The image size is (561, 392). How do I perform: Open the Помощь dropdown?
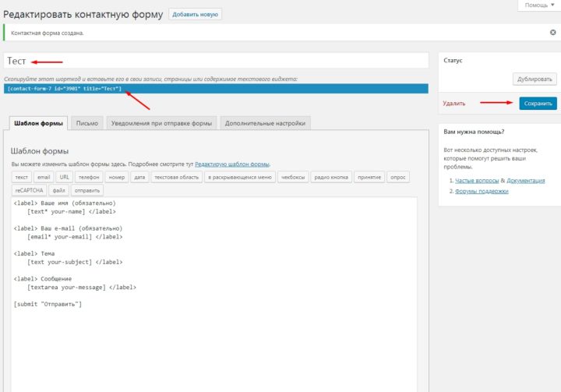click(x=539, y=5)
